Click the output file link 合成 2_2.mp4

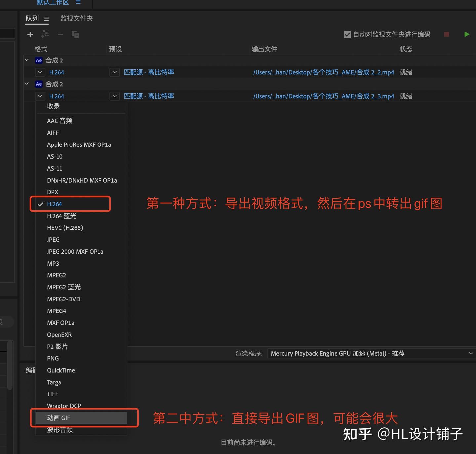[324, 72]
